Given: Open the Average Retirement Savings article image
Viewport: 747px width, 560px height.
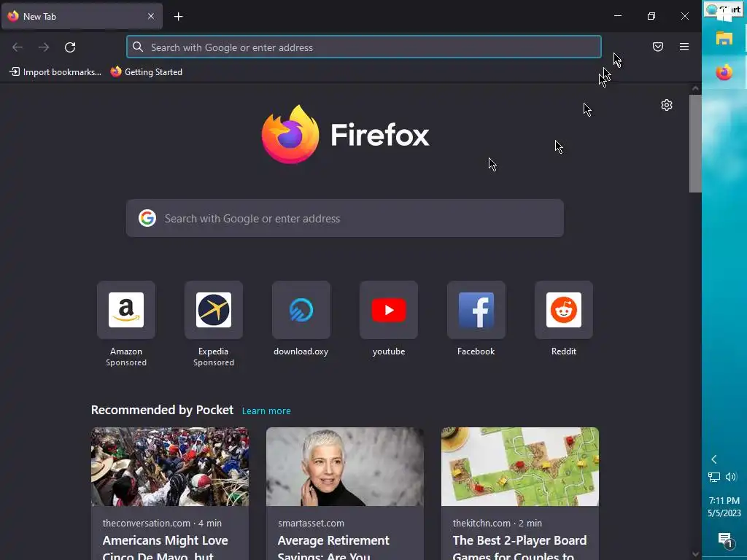Looking at the screenshot, I should (345, 467).
